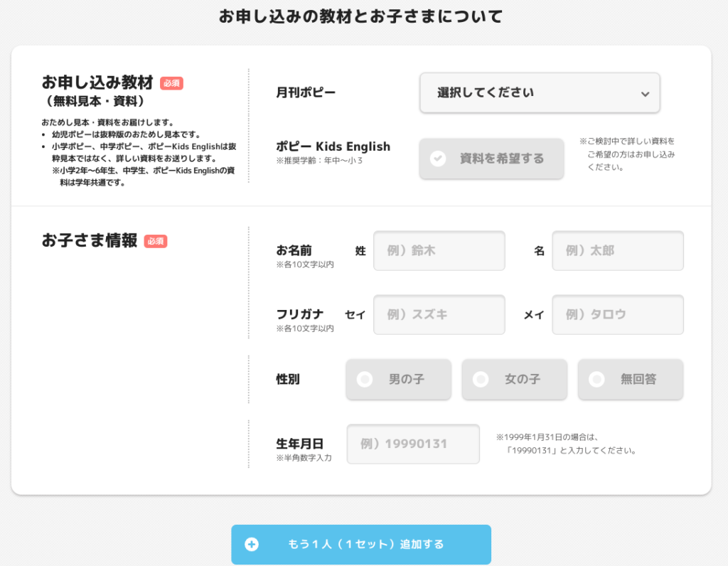
Task: Click もう1人（1セット）追加する button
Action: [361, 544]
